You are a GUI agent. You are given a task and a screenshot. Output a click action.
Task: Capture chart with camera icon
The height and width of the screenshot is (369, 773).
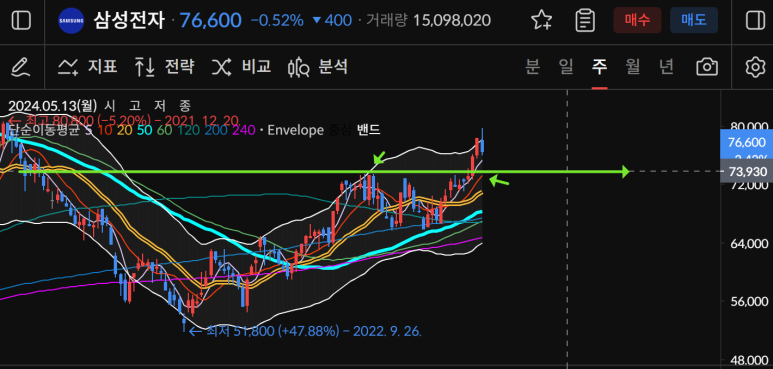706,67
